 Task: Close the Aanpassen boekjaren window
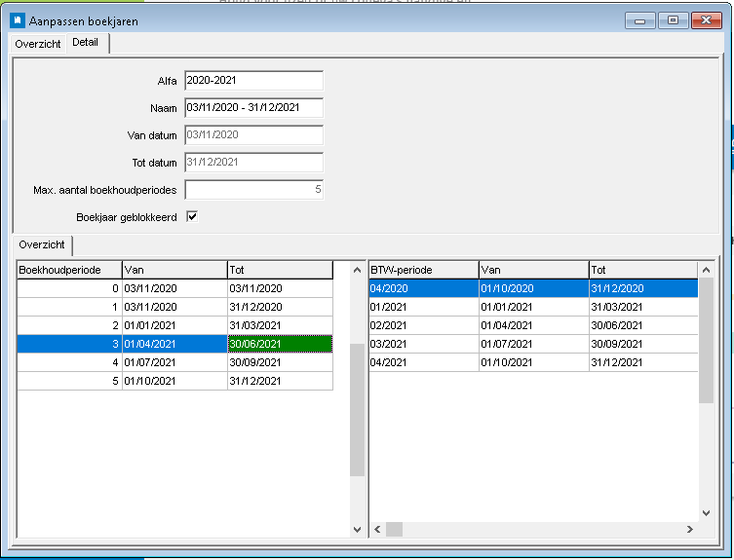pyautogui.click(x=705, y=19)
